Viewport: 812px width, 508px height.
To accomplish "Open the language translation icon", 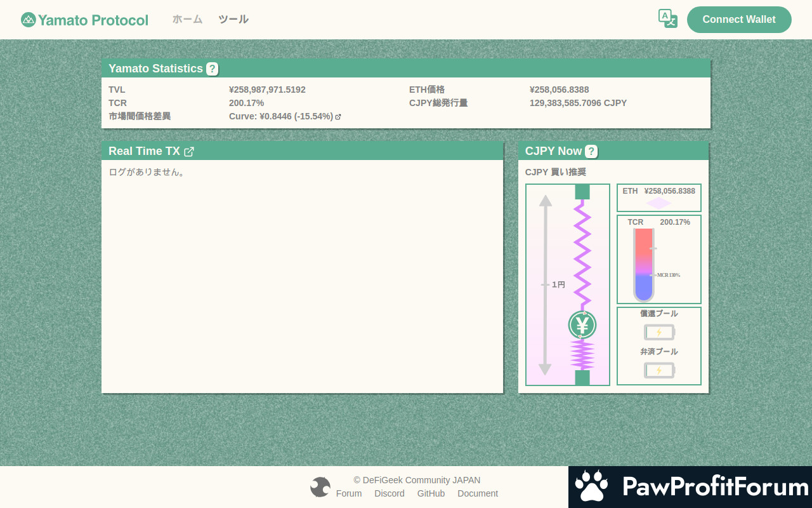I will click(667, 19).
